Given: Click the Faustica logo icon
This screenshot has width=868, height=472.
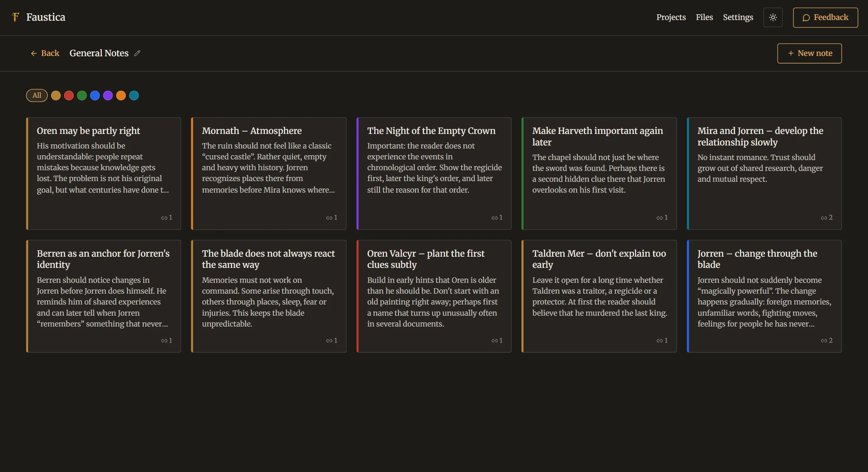Looking at the screenshot, I should pyautogui.click(x=16, y=17).
